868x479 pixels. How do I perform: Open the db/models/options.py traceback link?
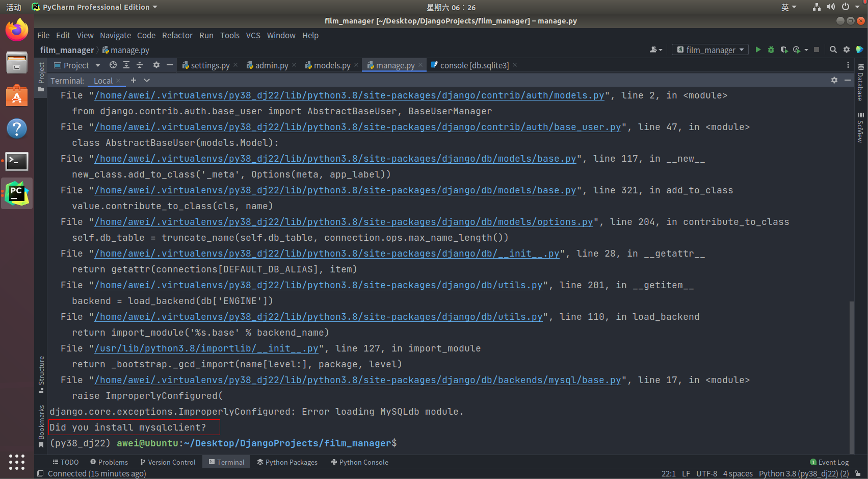pos(344,222)
